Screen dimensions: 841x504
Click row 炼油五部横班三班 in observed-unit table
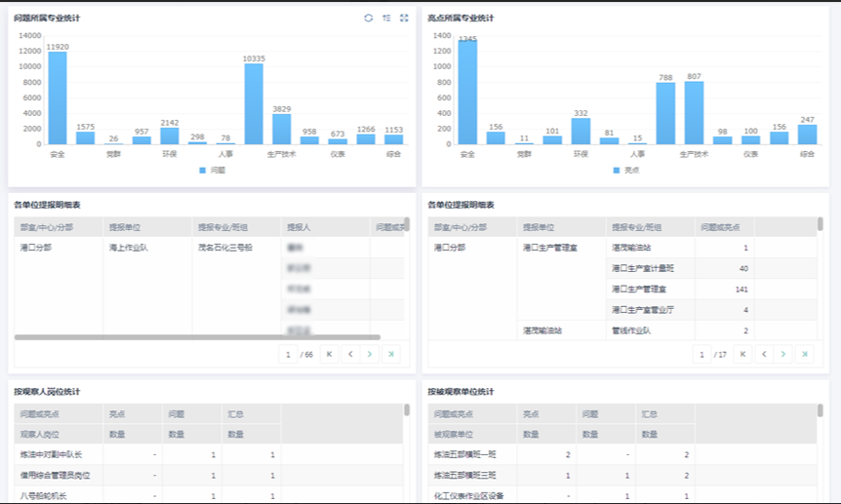622,476
